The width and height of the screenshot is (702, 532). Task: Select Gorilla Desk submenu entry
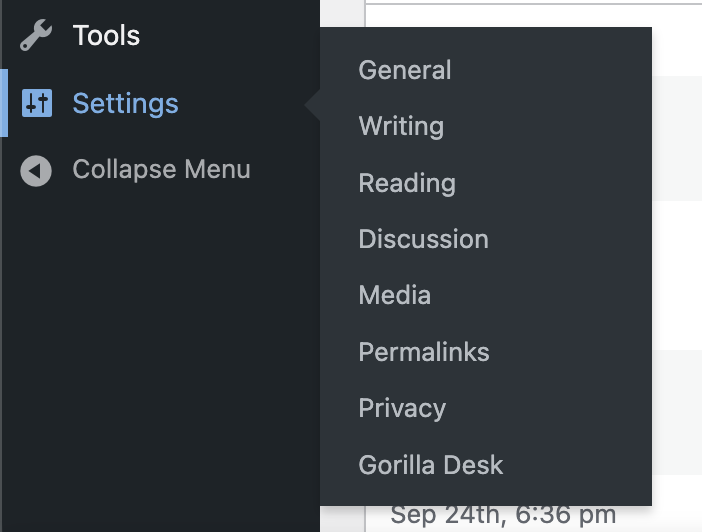point(431,465)
